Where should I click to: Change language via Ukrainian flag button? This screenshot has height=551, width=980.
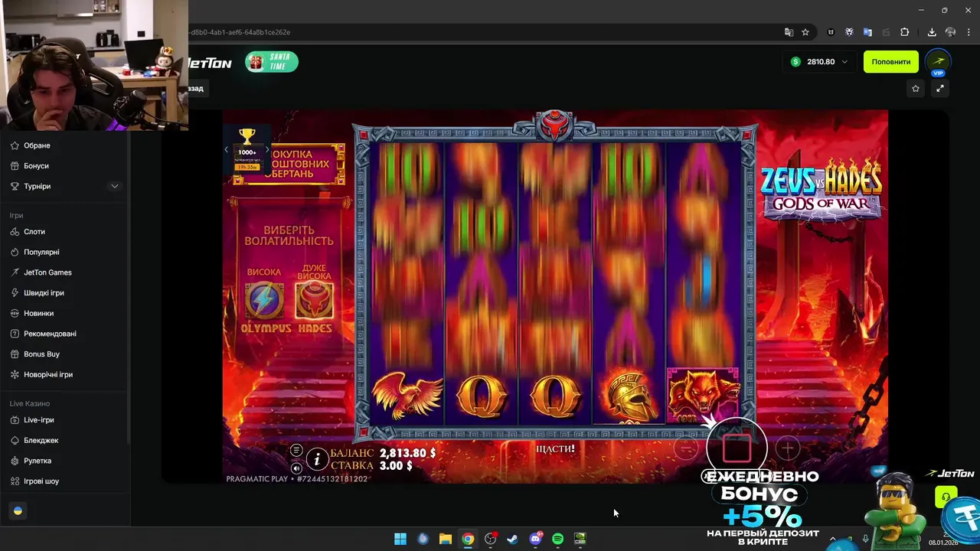[18, 510]
